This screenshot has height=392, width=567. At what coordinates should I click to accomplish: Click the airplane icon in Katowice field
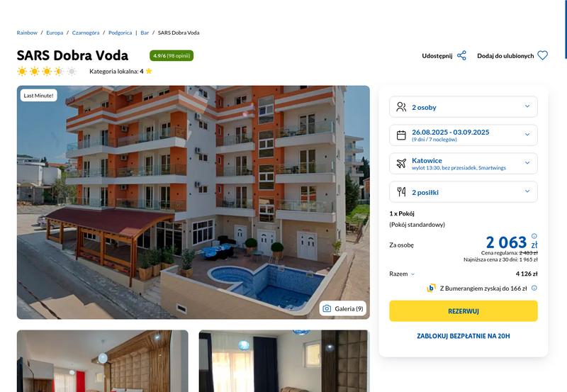(x=401, y=164)
